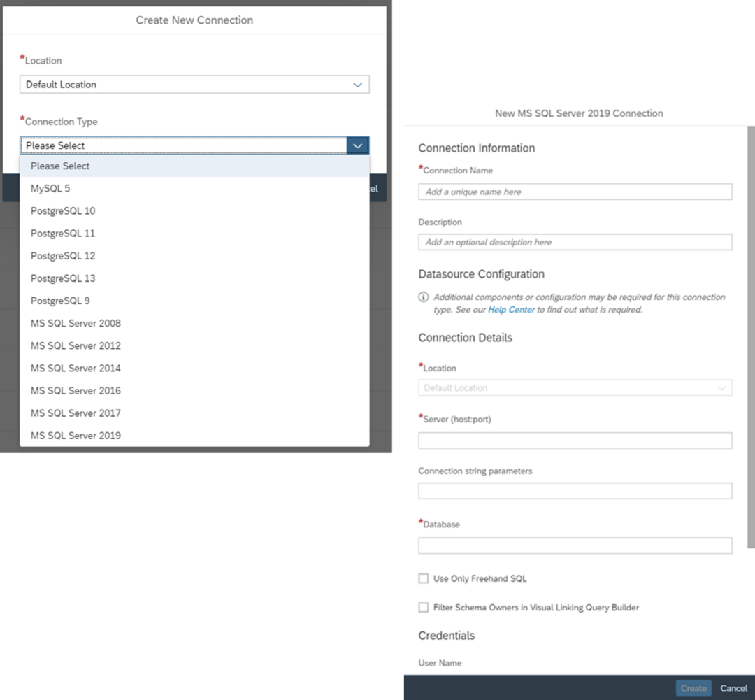The width and height of the screenshot is (755, 700).
Task: Click the Server (host:port) input field
Action: pos(575,441)
